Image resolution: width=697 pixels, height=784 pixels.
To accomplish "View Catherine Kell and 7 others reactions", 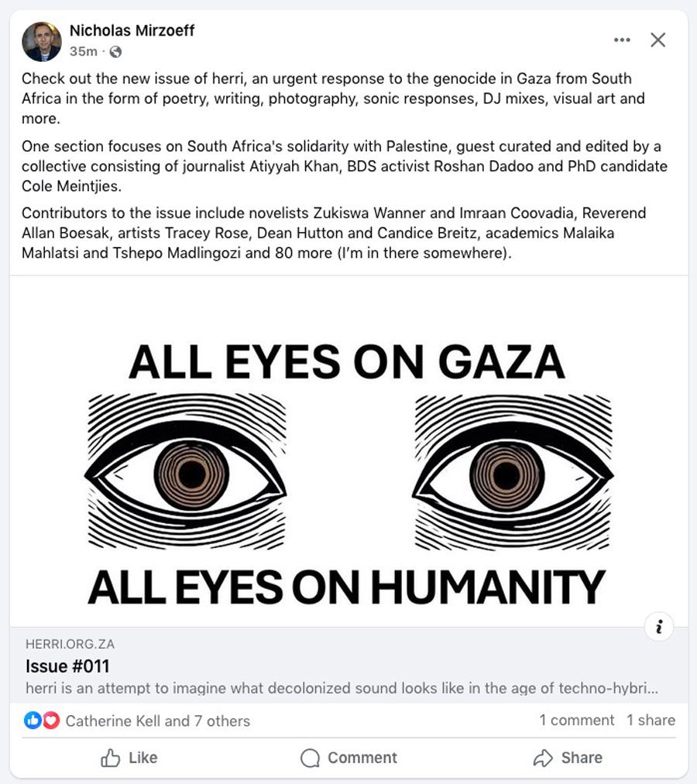I will pos(158,721).
